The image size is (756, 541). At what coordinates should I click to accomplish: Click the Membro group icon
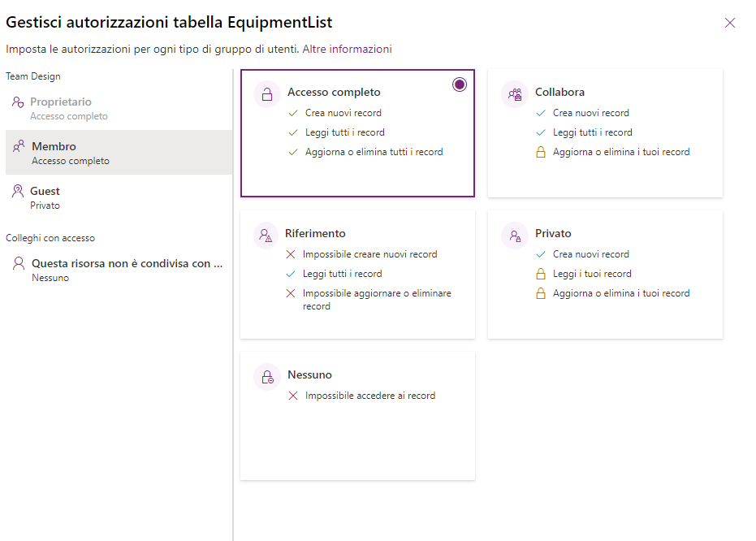pyautogui.click(x=19, y=147)
